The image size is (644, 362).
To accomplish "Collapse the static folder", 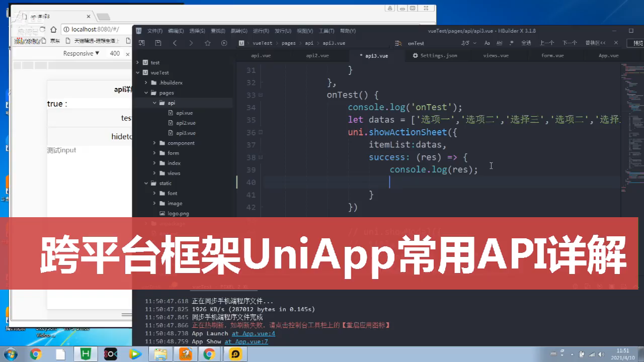I will click(x=146, y=183).
